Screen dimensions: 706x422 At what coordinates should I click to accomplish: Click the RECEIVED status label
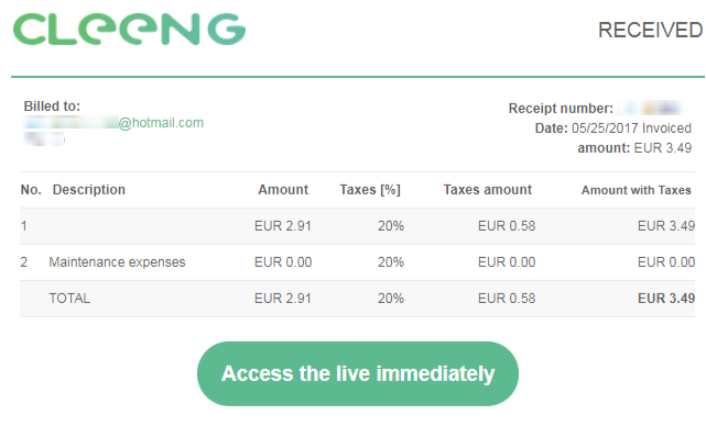pos(650,31)
